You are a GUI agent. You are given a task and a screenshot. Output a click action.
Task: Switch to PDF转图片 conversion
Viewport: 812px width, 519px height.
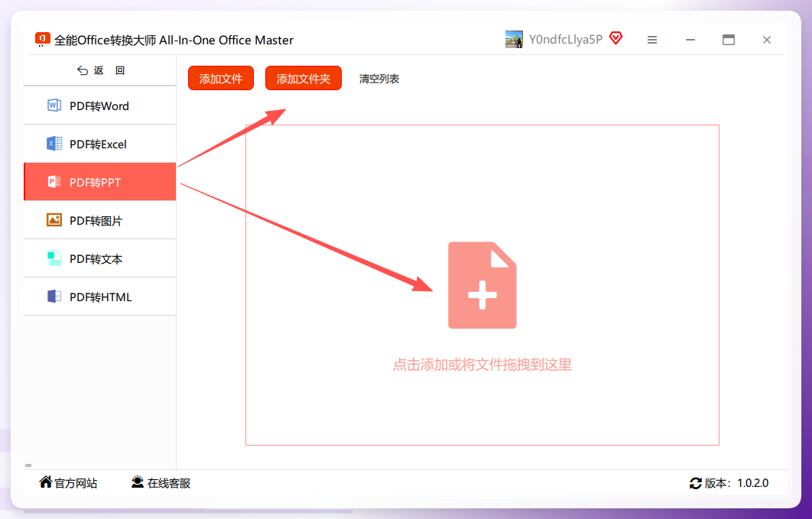point(100,220)
